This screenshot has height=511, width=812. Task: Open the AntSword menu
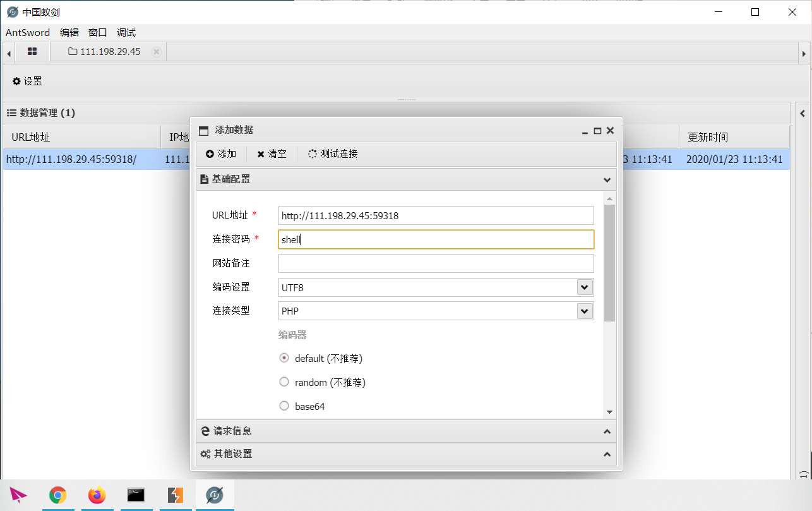(x=28, y=33)
